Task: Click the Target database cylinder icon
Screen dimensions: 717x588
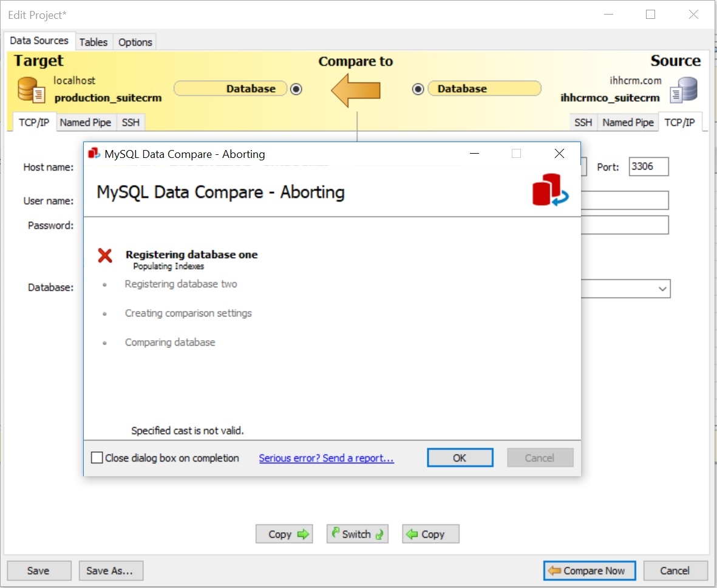Action: click(x=31, y=90)
